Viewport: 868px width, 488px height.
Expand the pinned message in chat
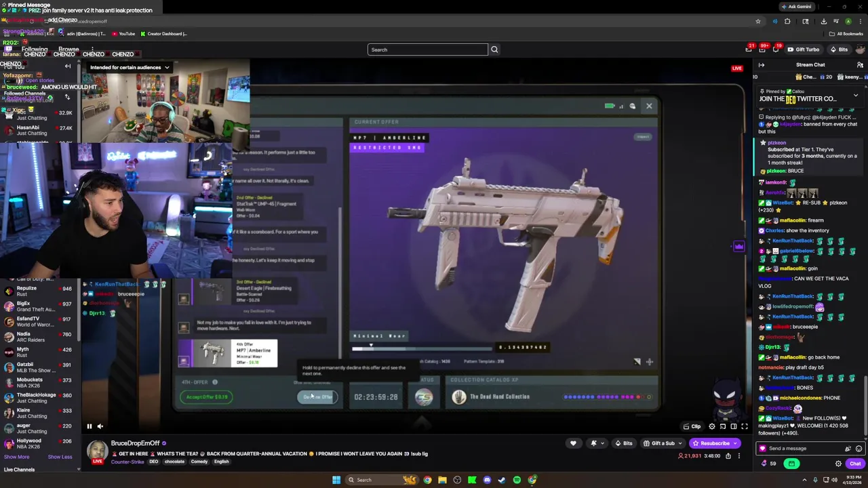[856, 96]
